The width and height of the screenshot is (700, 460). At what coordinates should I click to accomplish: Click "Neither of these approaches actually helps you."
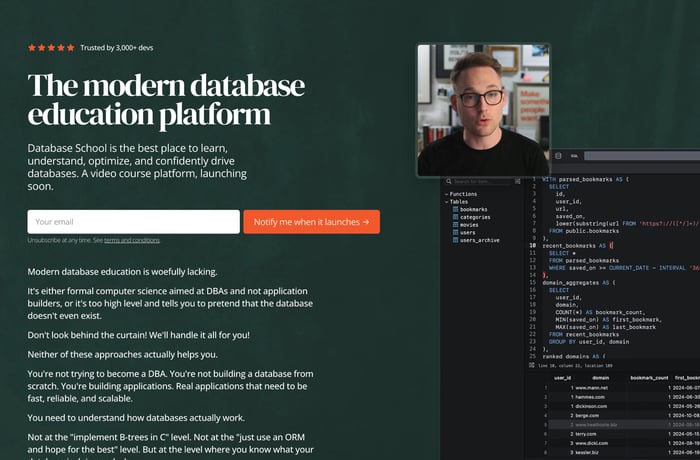pos(122,355)
